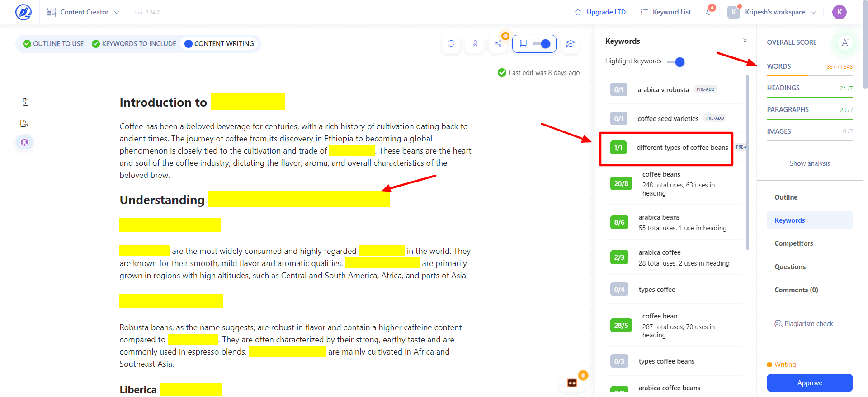
Task: Click the import document icon on left sidebar
Action: click(x=25, y=103)
